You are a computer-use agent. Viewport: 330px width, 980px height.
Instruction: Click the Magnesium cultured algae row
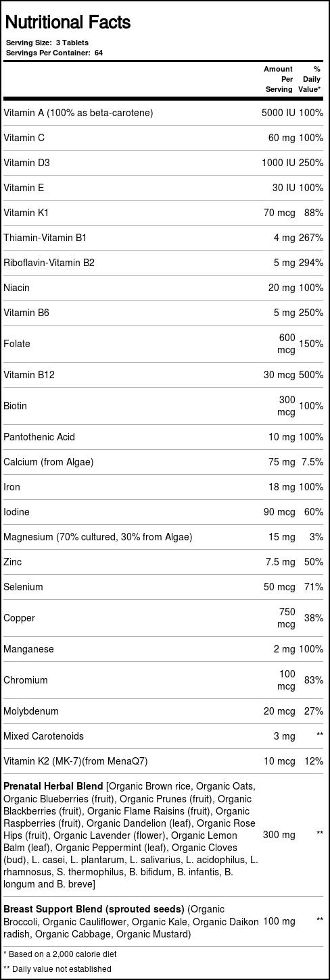coord(165,537)
